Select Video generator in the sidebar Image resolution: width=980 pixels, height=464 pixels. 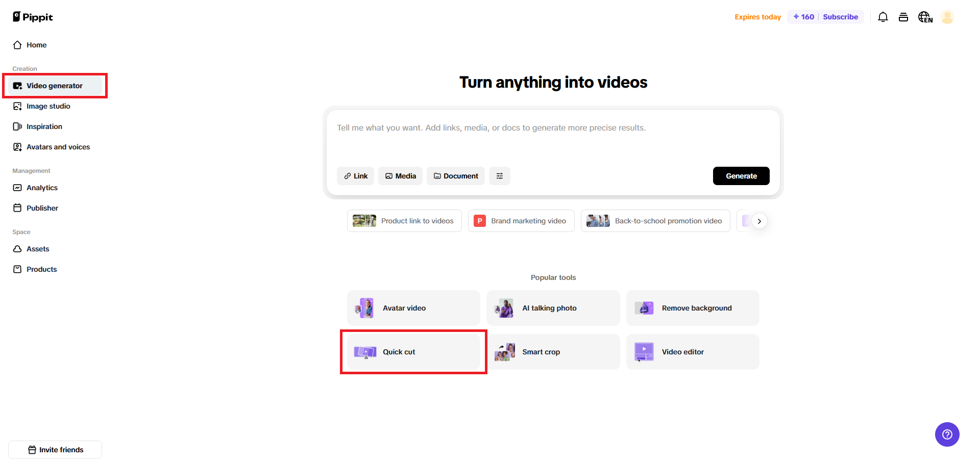click(x=55, y=86)
